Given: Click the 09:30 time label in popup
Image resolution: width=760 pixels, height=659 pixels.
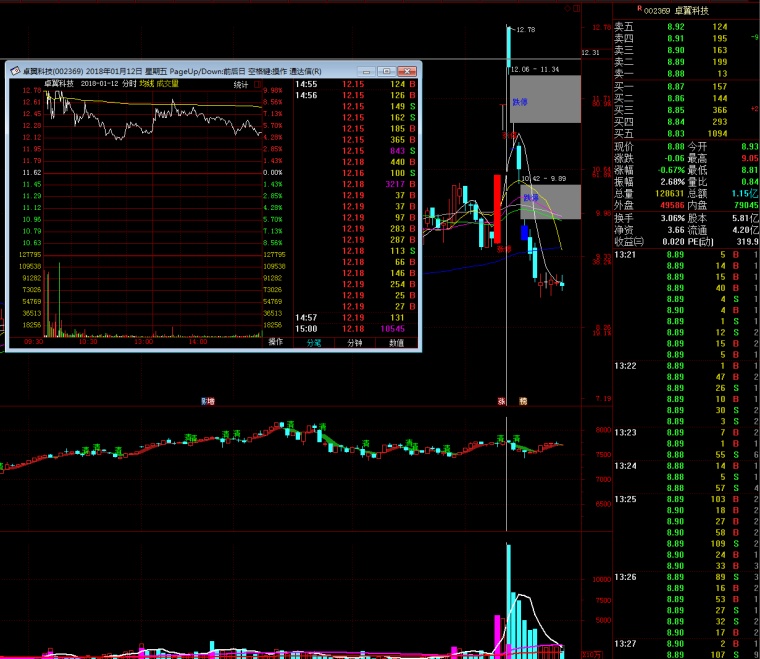Looking at the screenshot, I should pos(33,342).
